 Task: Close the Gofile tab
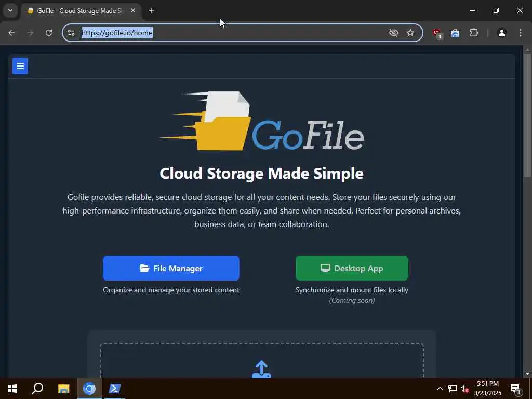click(x=133, y=10)
